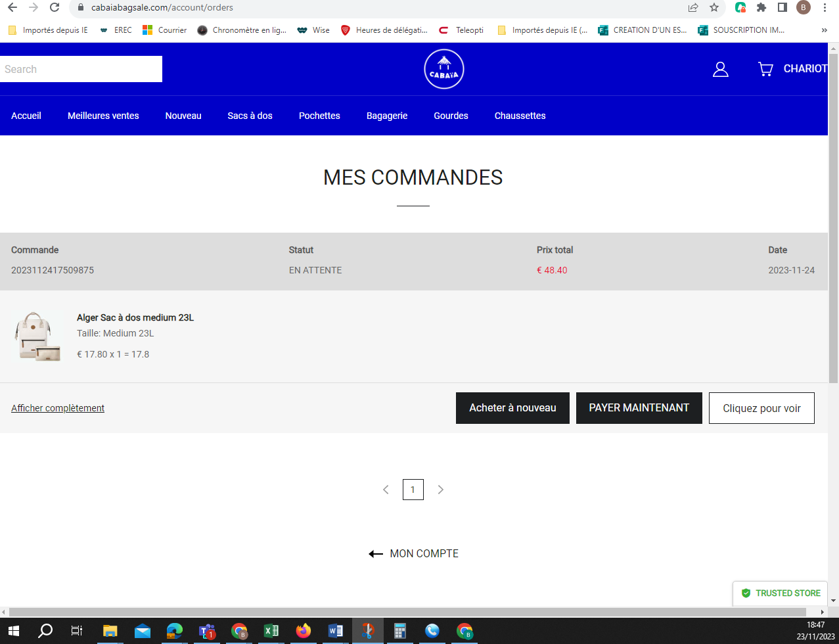This screenshot has width=839, height=644.
Task: Open Task View on the taskbar
Action: coord(77,632)
